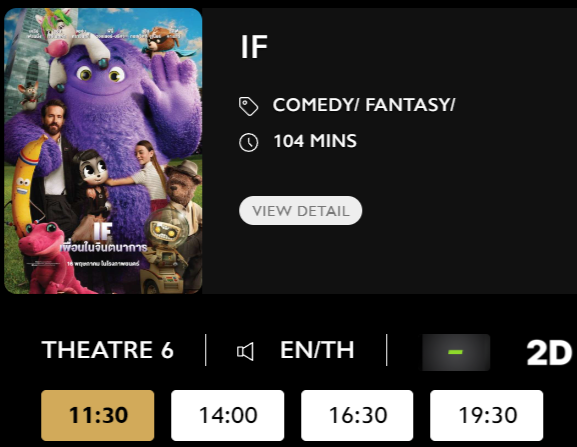This screenshot has height=447, width=577.
Task: Click the 104 MINS runtime text
Action: pos(315,141)
